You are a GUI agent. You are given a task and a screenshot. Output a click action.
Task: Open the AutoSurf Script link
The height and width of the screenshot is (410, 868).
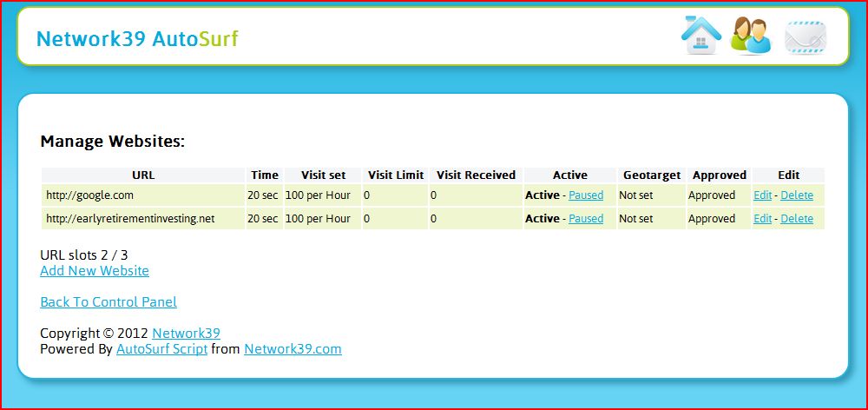coord(161,349)
